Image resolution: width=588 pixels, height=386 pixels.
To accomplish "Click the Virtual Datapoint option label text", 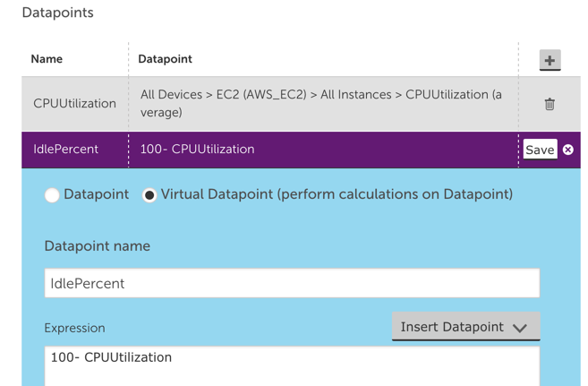I will (337, 194).
